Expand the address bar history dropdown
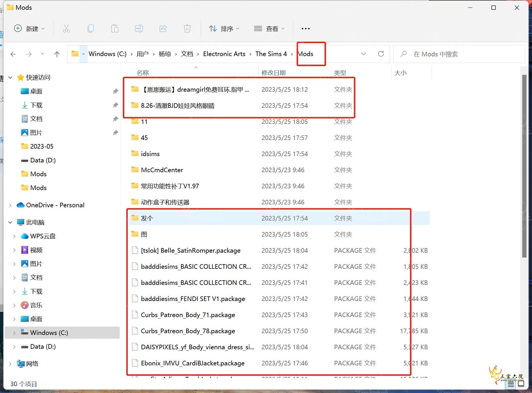This screenshot has height=393, width=532. [x=364, y=54]
